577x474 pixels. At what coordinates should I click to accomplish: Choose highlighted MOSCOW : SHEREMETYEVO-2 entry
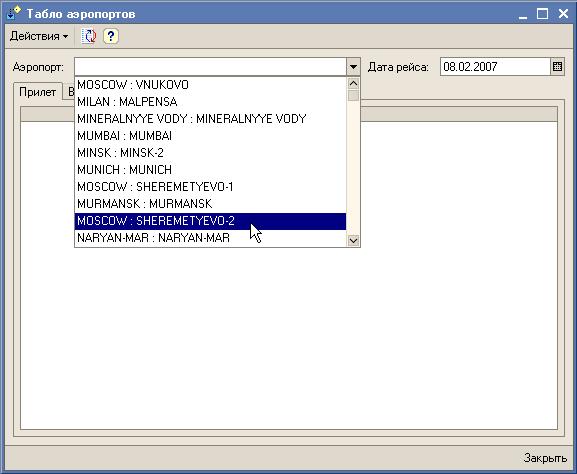pyautogui.click(x=210, y=221)
